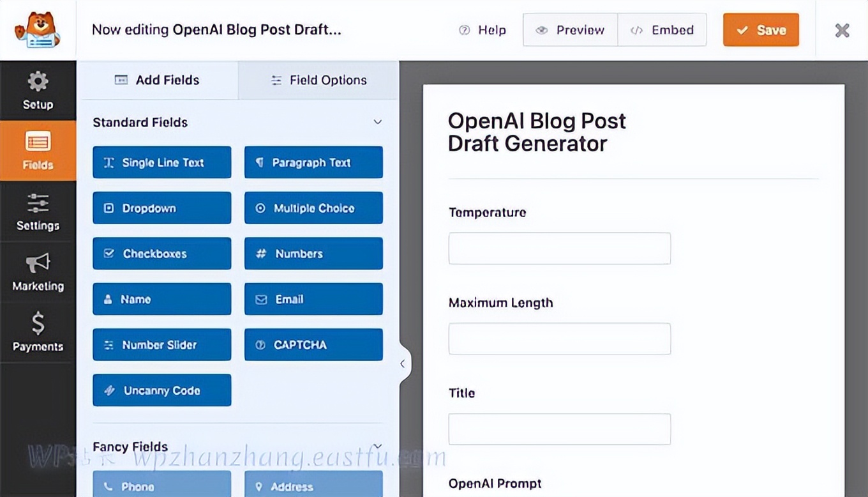Image resolution: width=868 pixels, height=497 pixels.
Task: Add a Numbers field
Action: click(313, 254)
